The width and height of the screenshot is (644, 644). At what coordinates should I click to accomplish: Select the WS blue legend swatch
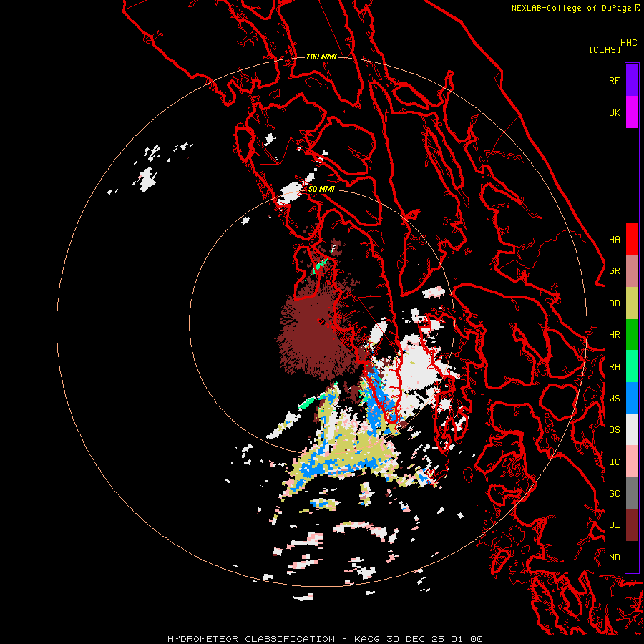point(632,398)
